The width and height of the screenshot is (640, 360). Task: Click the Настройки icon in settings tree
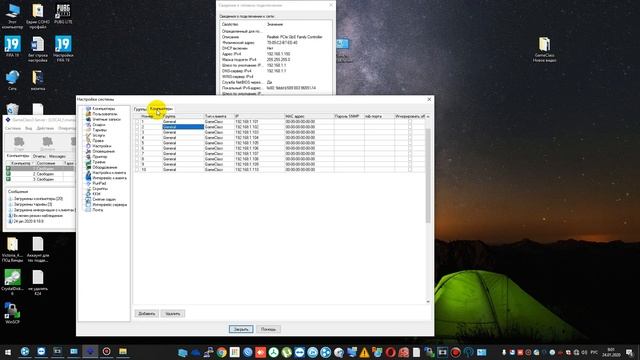point(88,146)
